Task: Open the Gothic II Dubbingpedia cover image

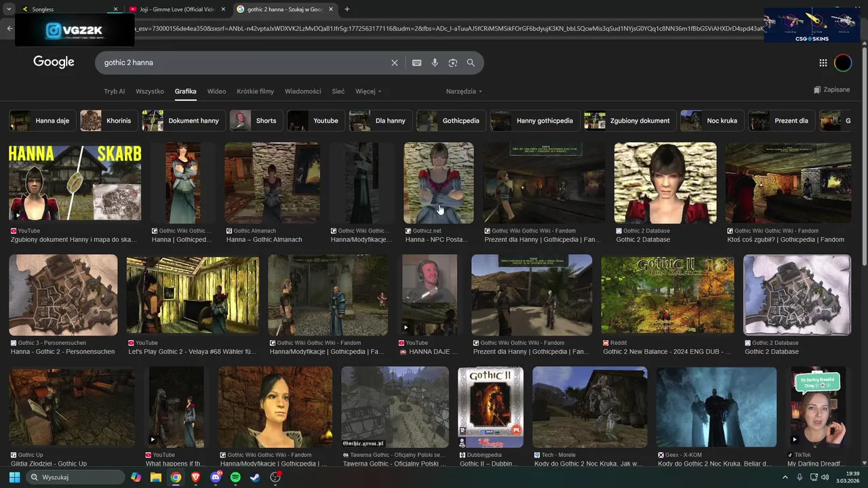Action: (490, 407)
